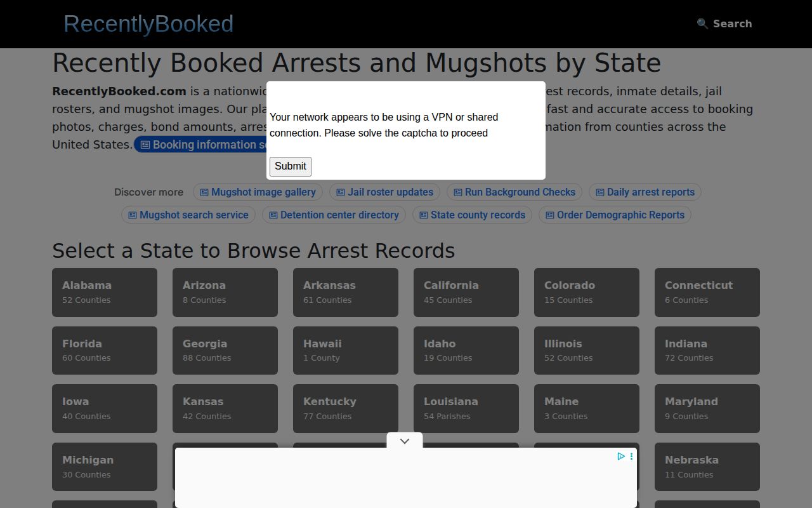Image resolution: width=812 pixels, height=508 pixels.
Task: Click the Submit button in captcha dialog
Action: click(x=291, y=166)
